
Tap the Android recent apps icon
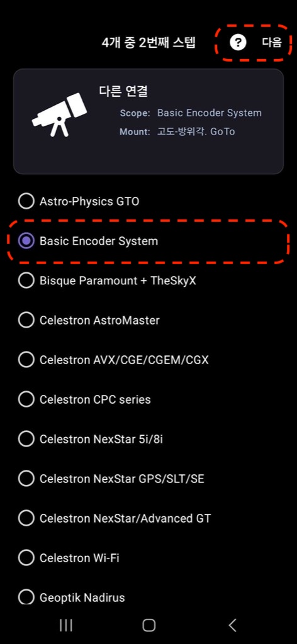(65, 625)
